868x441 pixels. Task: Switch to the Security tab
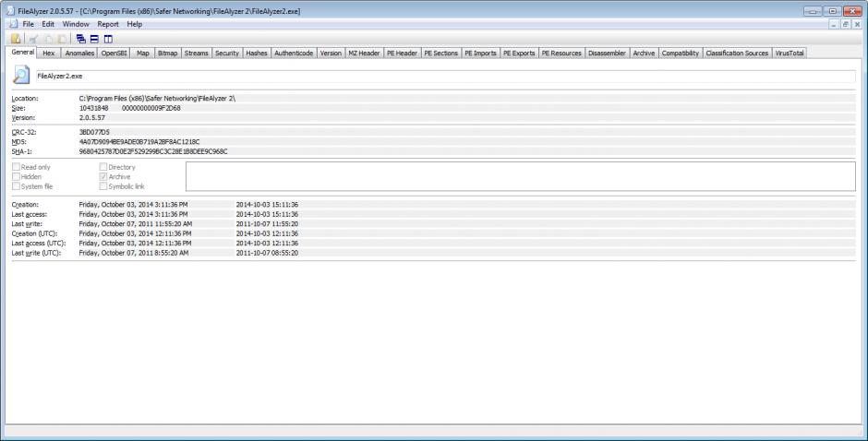[x=227, y=54]
